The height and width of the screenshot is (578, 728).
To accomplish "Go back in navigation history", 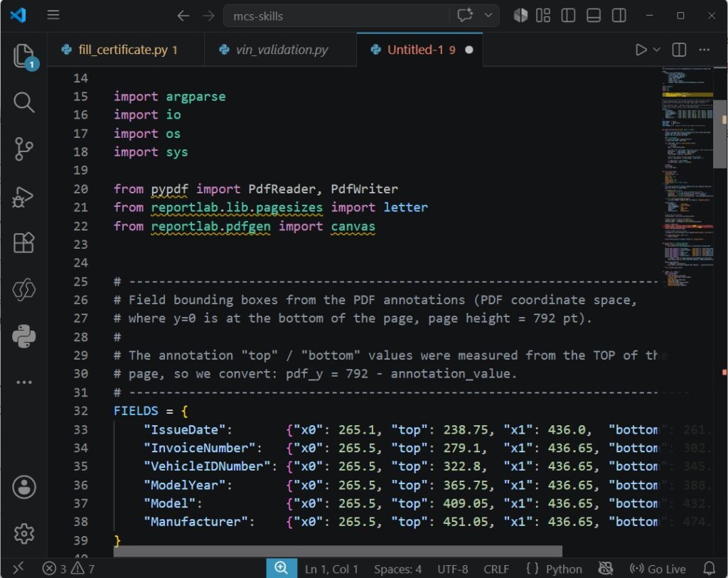I will click(x=183, y=16).
